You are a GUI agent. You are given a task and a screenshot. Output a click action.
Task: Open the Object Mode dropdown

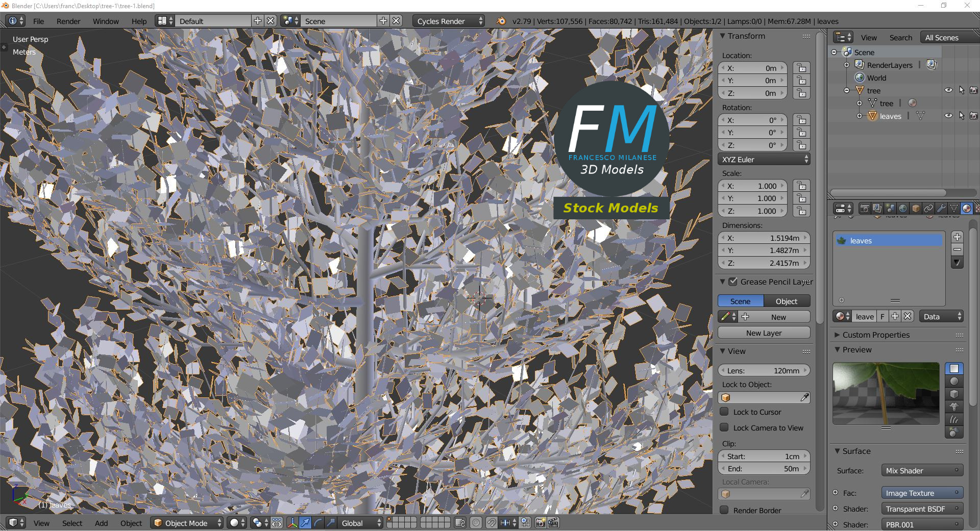click(187, 523)
